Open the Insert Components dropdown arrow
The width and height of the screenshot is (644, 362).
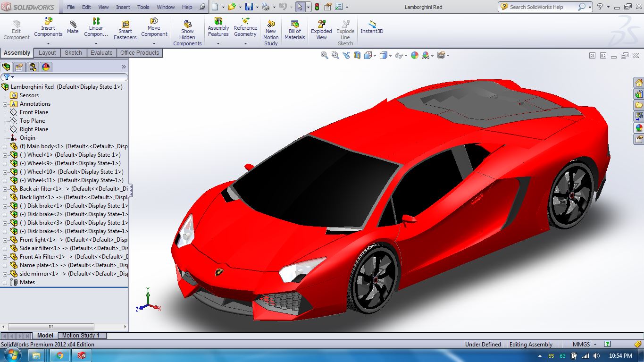coord(48,44)
